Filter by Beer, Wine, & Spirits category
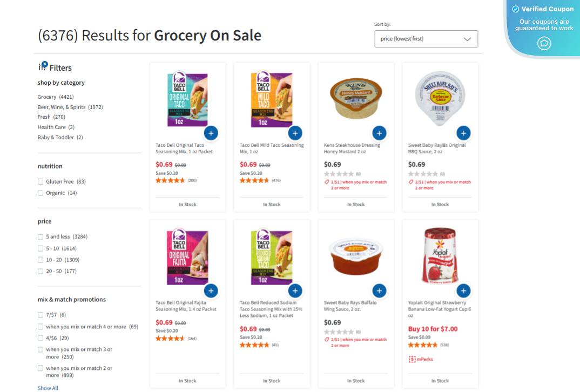This screenshot has height=392, width=580. pyautogui.click(x=70, y=107)
